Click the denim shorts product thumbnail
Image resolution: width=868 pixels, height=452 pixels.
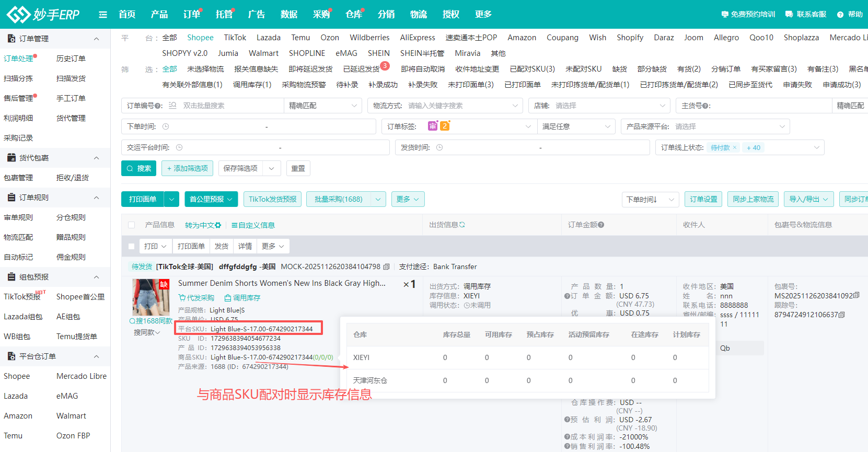coord(151,297)
